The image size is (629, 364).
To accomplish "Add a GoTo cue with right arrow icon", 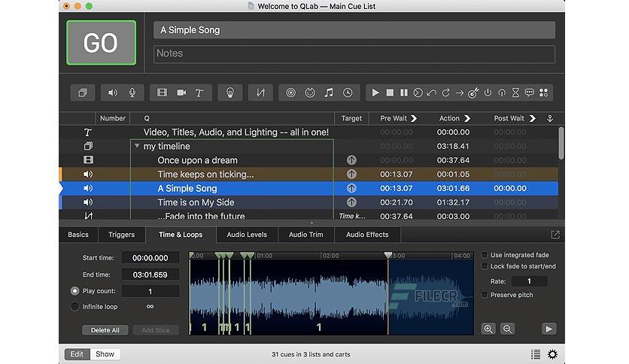I will tap(460, 93).
